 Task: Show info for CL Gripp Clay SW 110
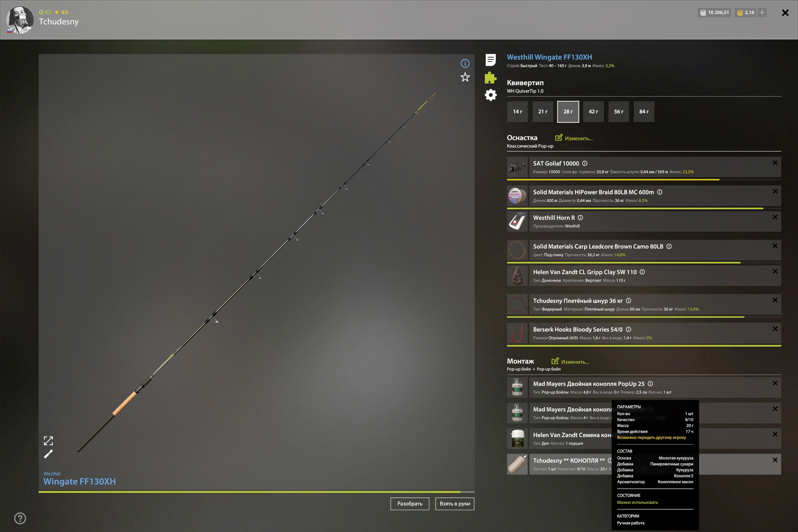(642, 272)
